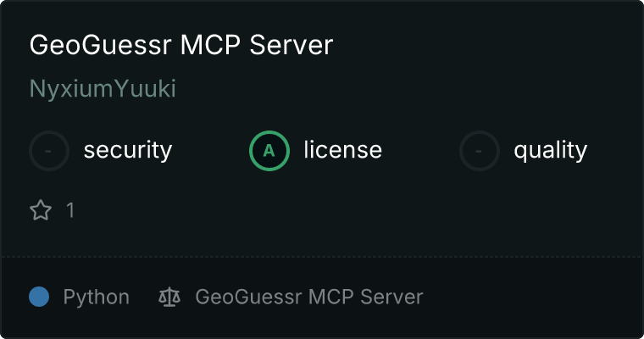Visit the NyxiumYuuki author profile
644x339 pixels.
(x=103, y=89)
